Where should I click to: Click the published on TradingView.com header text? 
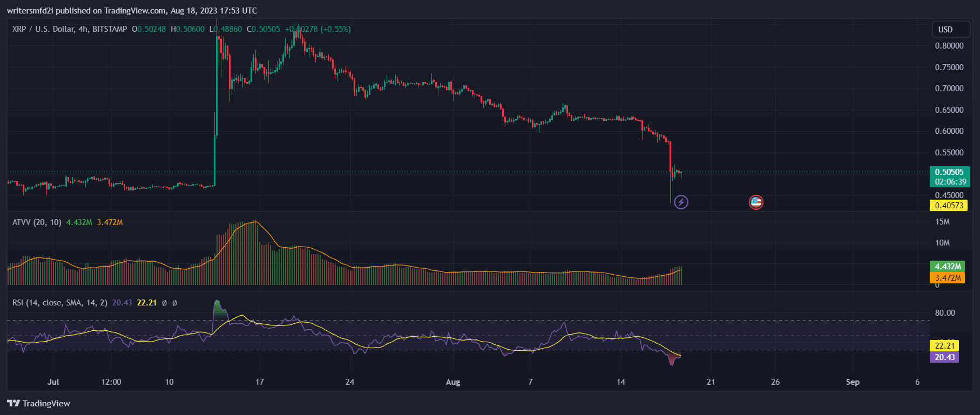[132, 10]
